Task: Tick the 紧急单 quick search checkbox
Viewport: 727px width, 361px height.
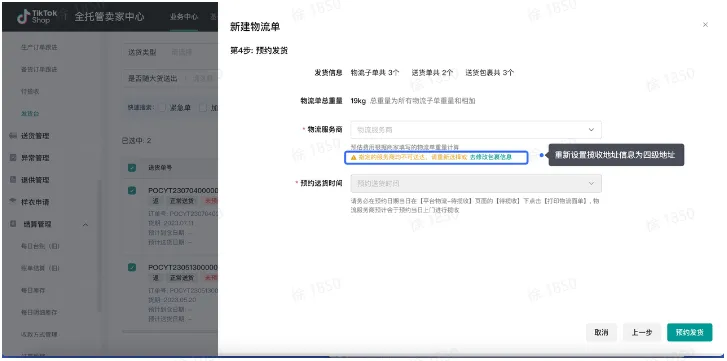Action: pos(162,108)
